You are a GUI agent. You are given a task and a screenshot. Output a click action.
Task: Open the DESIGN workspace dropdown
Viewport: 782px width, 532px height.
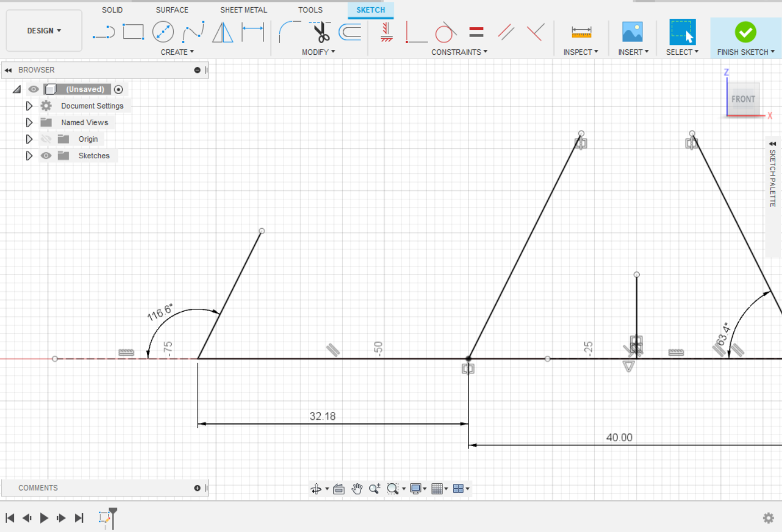44,30
